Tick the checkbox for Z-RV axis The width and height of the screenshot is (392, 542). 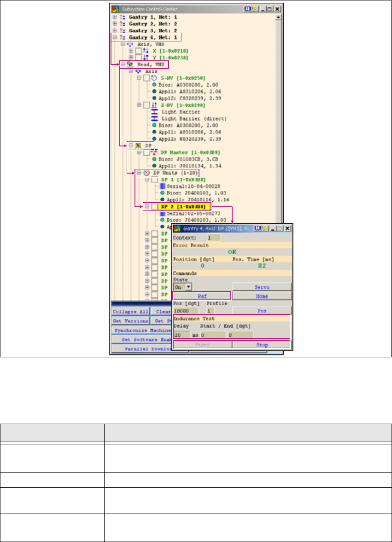(146, 105)
